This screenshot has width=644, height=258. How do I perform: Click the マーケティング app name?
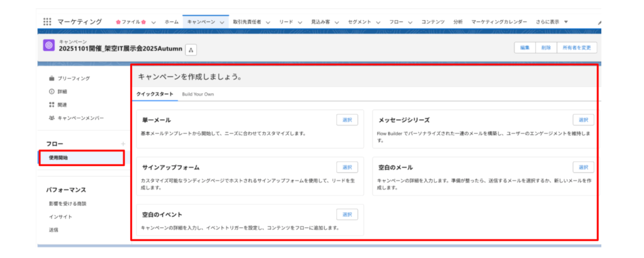point(79,22)
